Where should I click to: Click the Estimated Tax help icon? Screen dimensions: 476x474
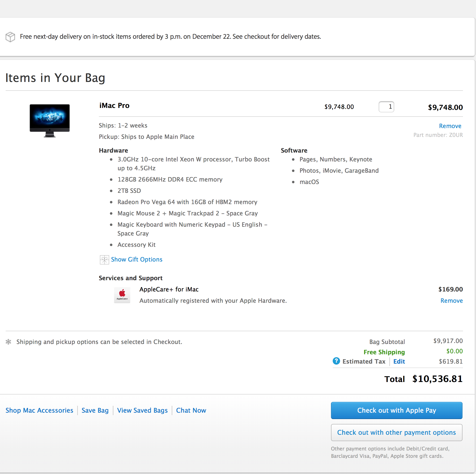(336, 361)
